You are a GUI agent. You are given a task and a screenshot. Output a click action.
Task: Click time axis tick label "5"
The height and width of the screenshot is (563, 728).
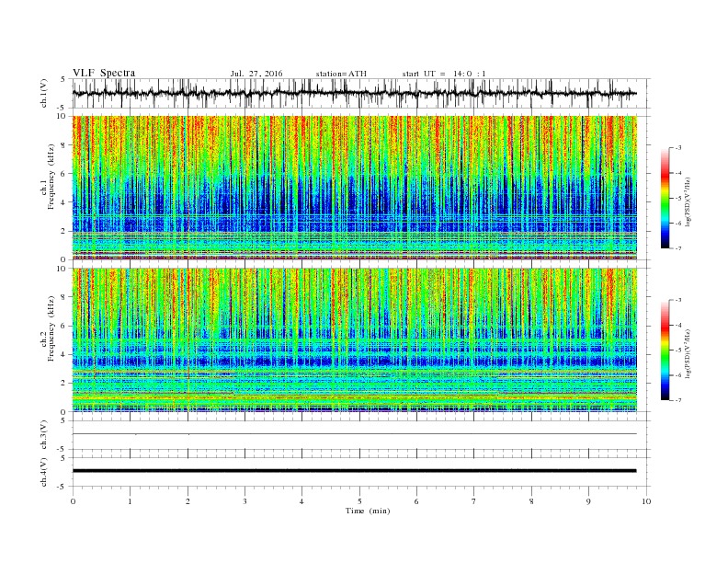(x=359, y=501)
